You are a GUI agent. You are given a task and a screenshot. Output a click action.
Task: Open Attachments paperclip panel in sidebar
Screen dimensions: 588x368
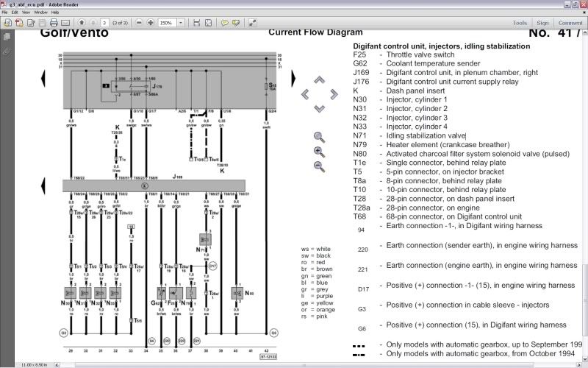(x=7, y=52)
